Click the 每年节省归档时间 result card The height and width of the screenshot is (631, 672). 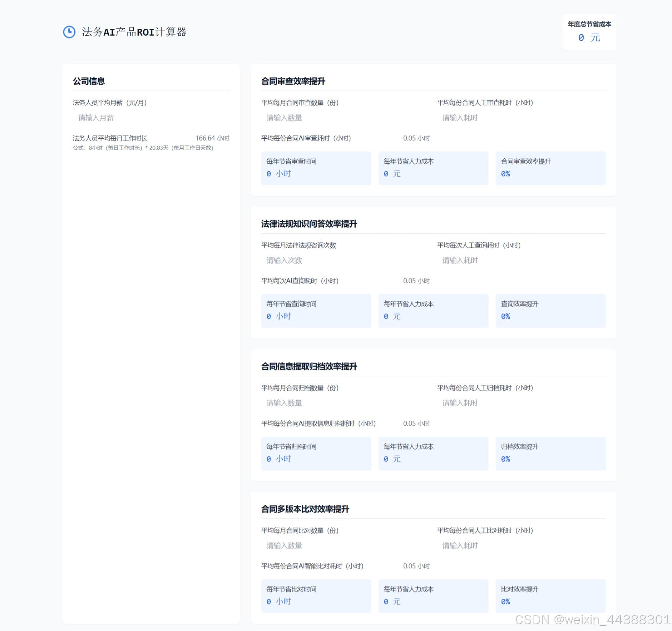316,453
